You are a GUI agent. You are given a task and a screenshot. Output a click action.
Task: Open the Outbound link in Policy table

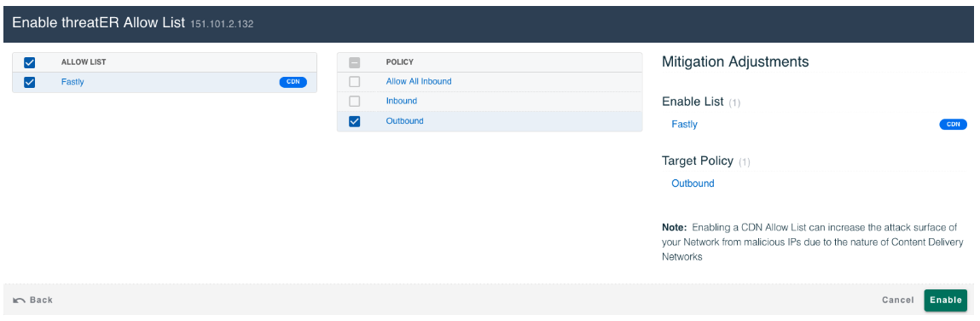(404, 120)
